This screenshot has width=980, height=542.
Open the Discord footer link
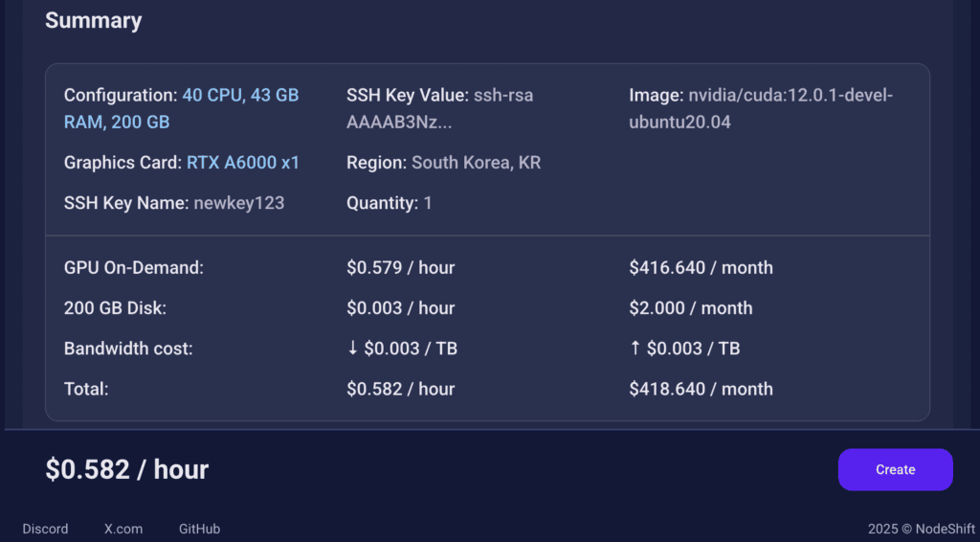[x=45, y=529]
